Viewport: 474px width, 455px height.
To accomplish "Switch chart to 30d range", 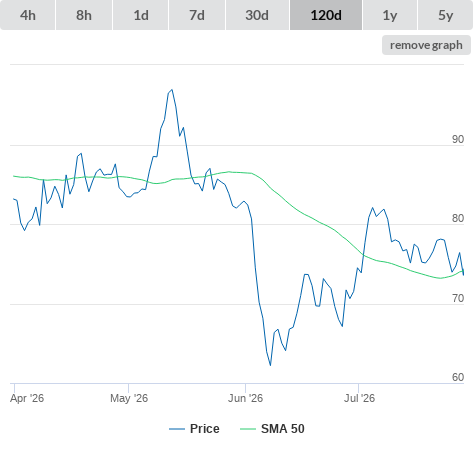I will click(257, 15).
